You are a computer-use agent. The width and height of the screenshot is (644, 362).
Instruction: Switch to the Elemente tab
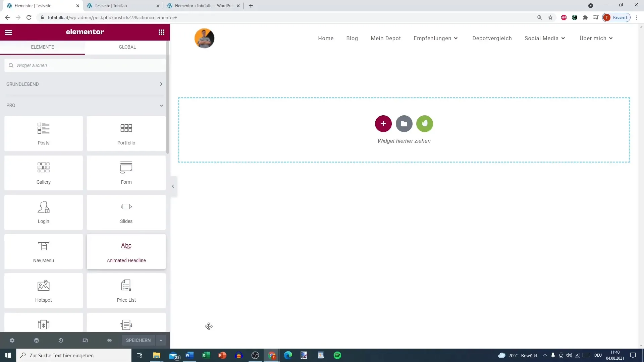point(43,47)
